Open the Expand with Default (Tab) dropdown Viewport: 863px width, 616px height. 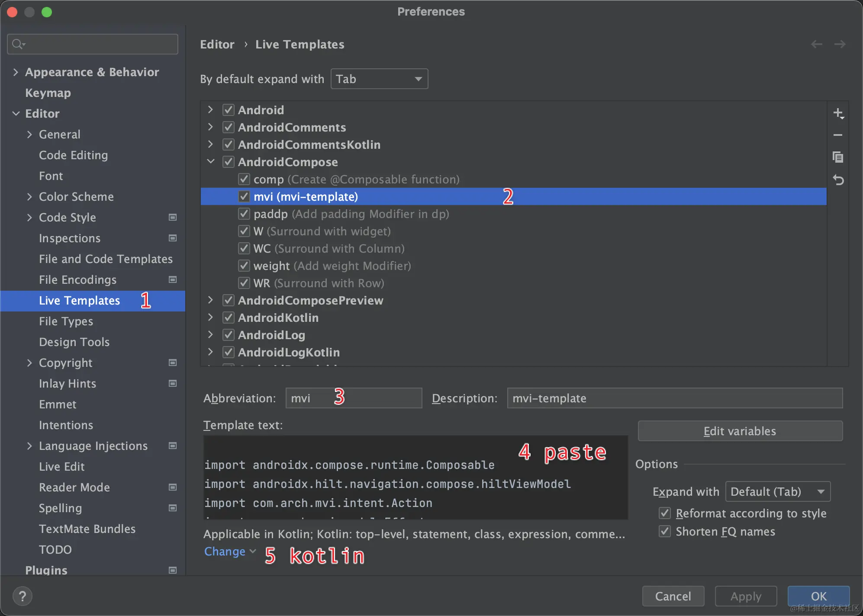777,492
